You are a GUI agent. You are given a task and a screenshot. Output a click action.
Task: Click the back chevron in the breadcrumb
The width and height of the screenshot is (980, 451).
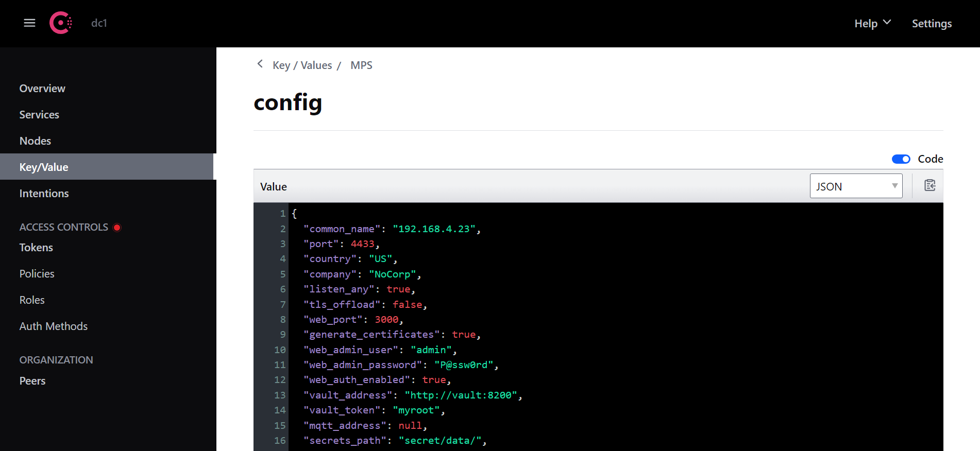pyautogui.click(x=260, y=64)
